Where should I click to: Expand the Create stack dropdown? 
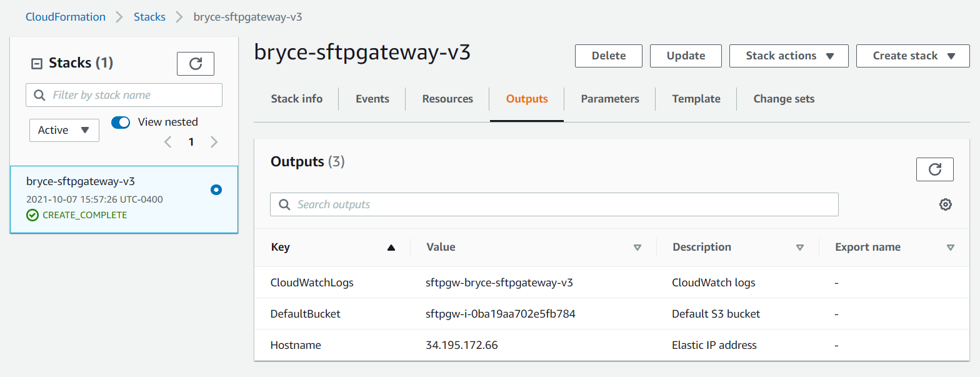pos(913,56)
